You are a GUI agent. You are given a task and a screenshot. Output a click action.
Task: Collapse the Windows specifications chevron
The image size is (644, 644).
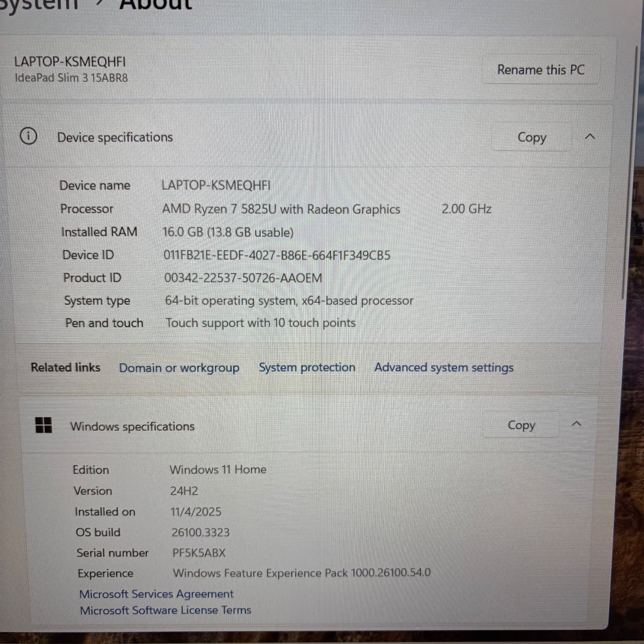click(x=576, y=424)
